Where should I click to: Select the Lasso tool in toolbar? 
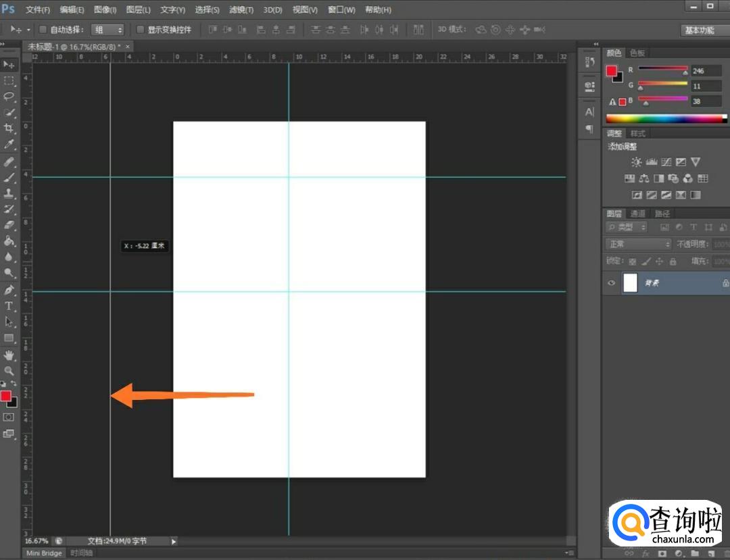pos(9,97)
